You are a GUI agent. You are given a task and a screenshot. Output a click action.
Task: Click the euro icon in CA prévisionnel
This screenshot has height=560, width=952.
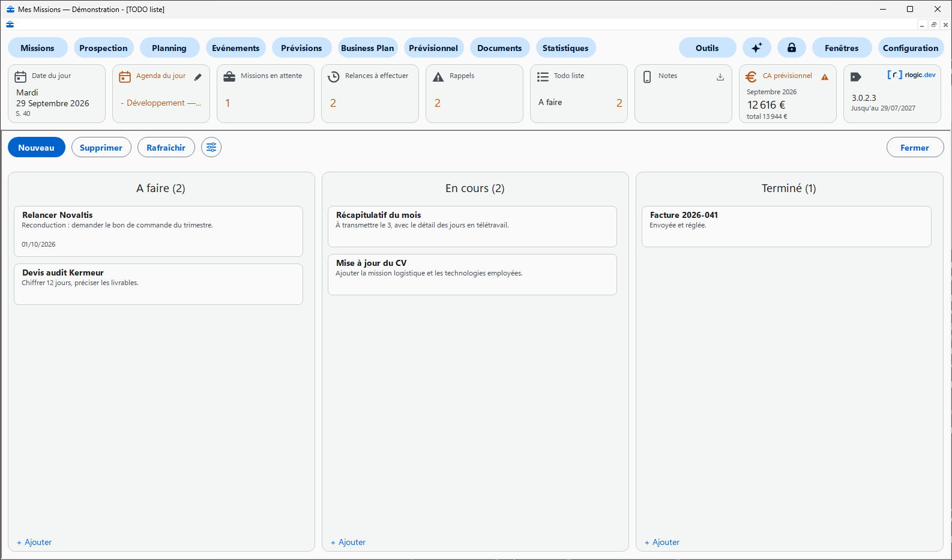point(750,77)
